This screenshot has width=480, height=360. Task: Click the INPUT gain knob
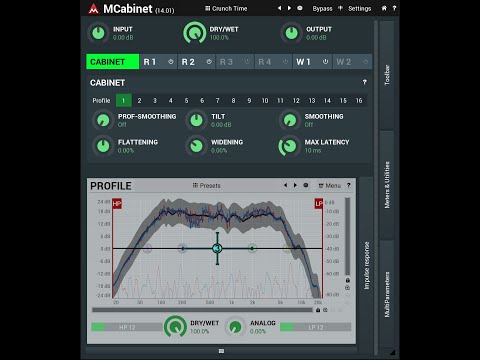[x=98, y=33]
